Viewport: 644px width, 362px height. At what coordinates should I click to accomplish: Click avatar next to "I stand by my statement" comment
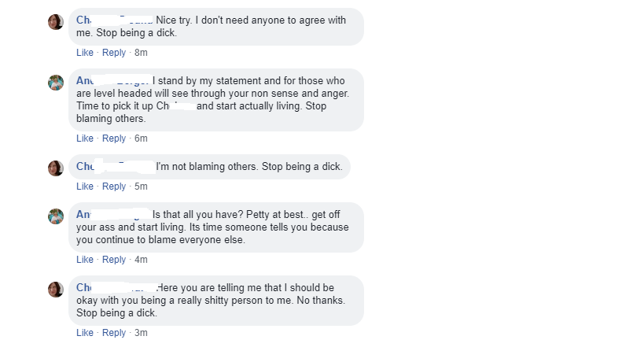(x=56, y=83)
